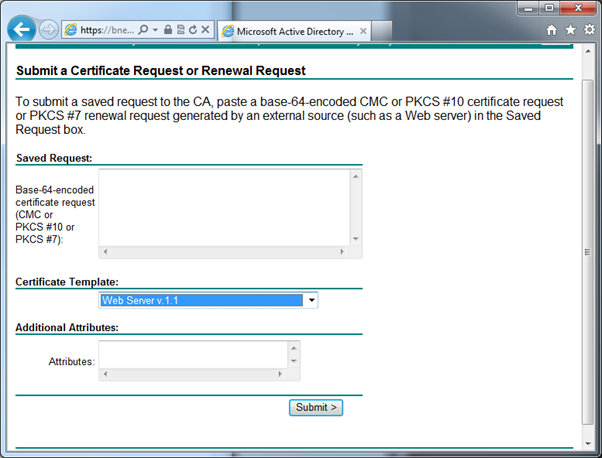
Task: Click inside the Attributes text box
Action: point(192,355)
